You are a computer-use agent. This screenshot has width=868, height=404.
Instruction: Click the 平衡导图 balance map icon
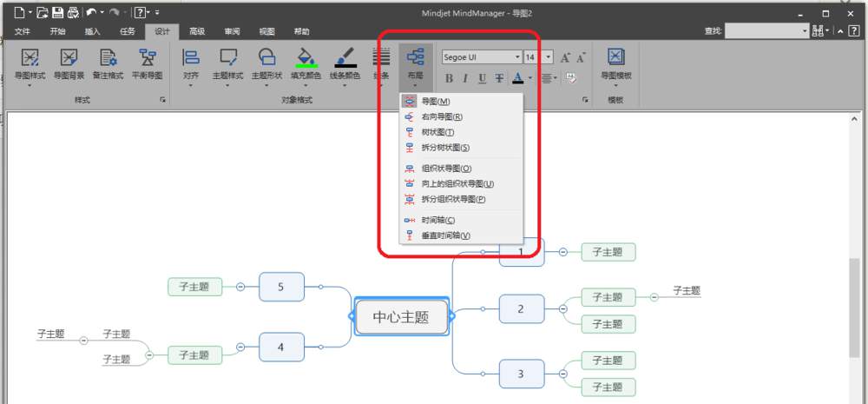tap(148, 57)
